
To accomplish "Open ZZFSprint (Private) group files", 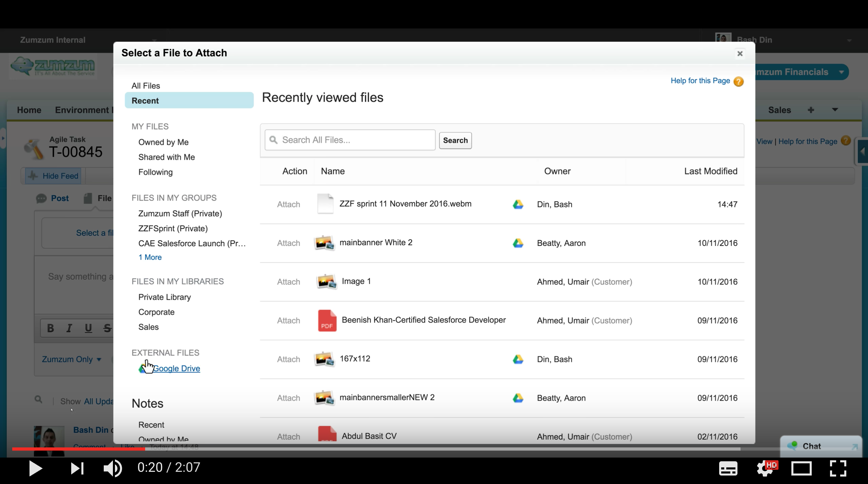I will [173, 228].
